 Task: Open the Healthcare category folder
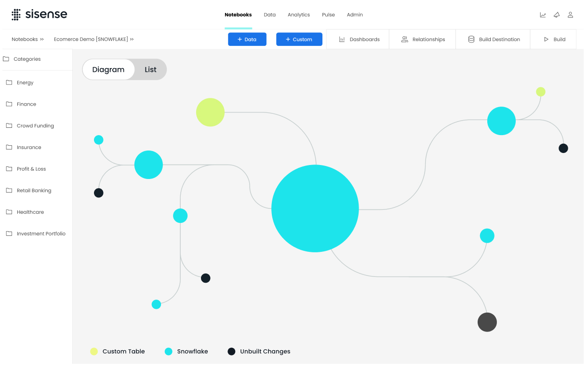[30, 212]
